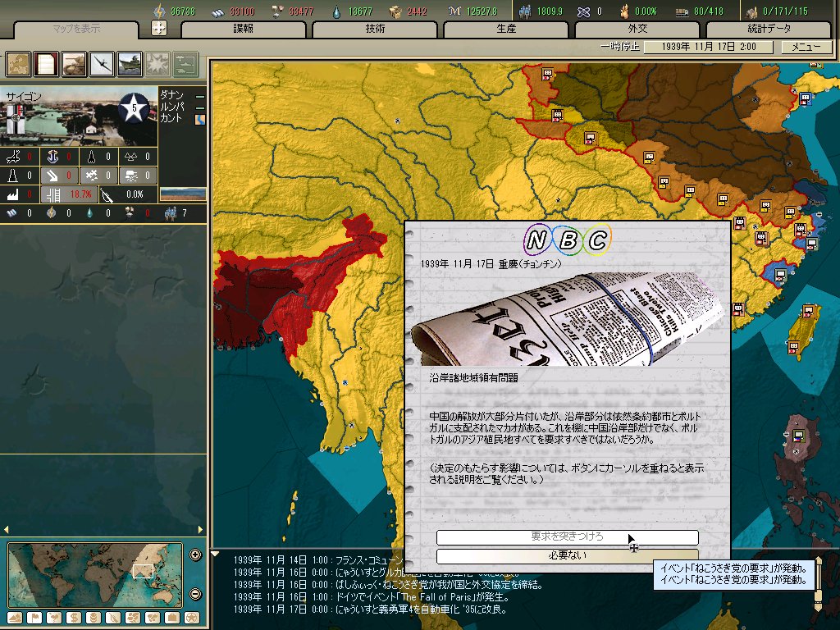This screenshot has height=630, width=840.
Task: Click the air base icon in province panel
Action: 13,157
